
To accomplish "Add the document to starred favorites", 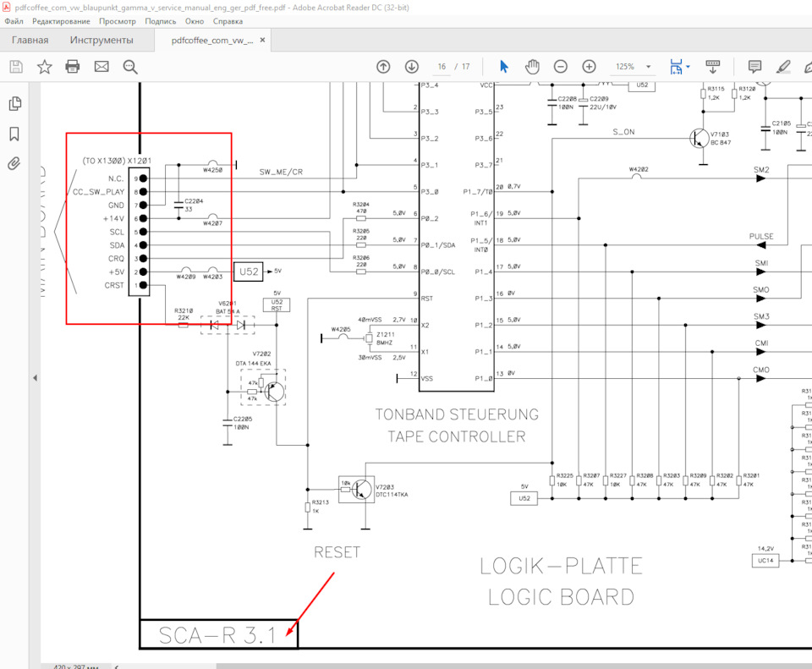I will pyautogui.click(x=45, y=67).
